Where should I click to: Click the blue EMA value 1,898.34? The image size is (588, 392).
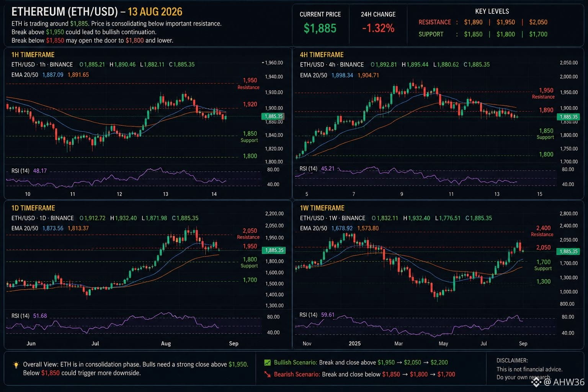342,75
